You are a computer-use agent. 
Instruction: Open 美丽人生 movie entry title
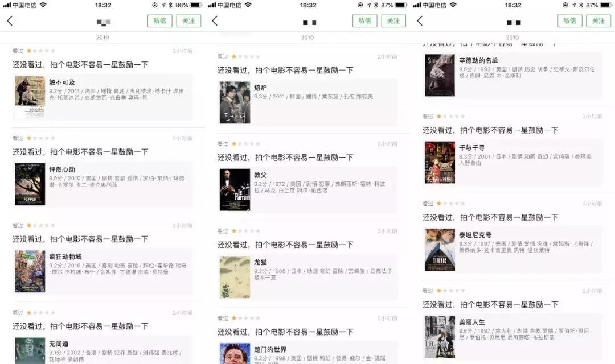coord(472,322)
